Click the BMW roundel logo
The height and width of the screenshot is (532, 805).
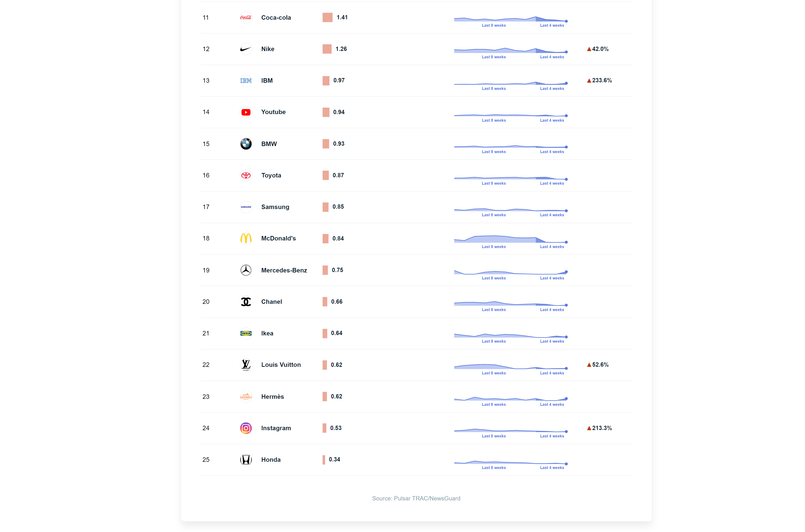point(246,144)
